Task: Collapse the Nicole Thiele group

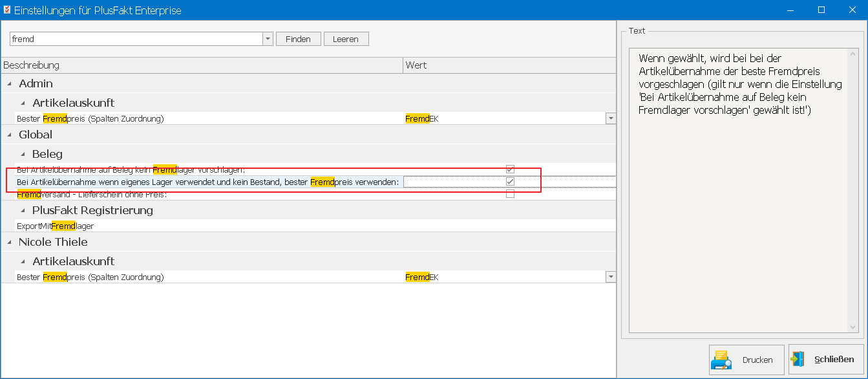Action: point(10,243)
